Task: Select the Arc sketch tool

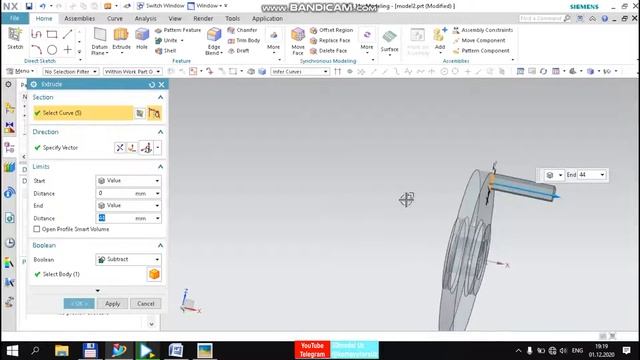Action: coord(36,50)
